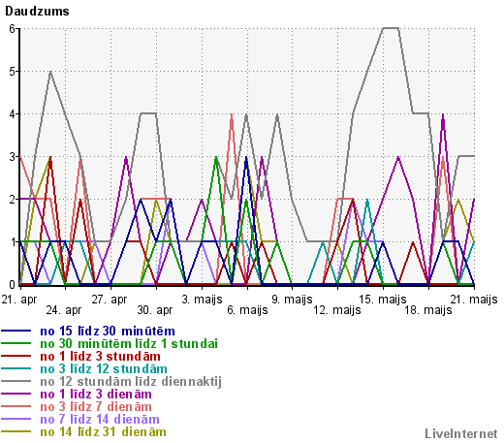The height and width of the screenshot is (443, 504).
Task: Click the gray line peak at 6 near 15. maijs
Action: point(391,28)
